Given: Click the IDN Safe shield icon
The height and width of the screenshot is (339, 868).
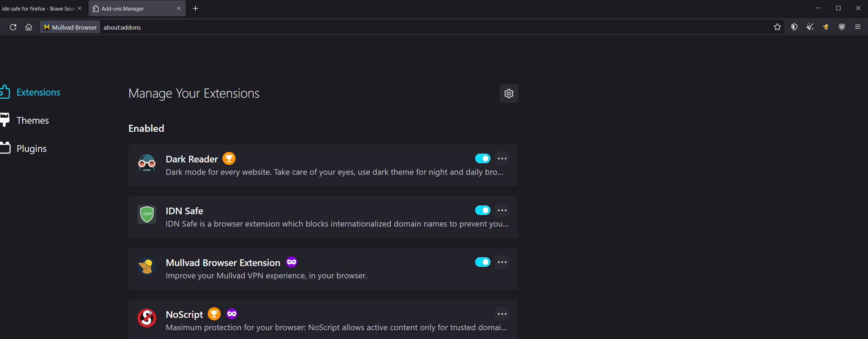Looking at the screenshot, I should coord(147,215).
